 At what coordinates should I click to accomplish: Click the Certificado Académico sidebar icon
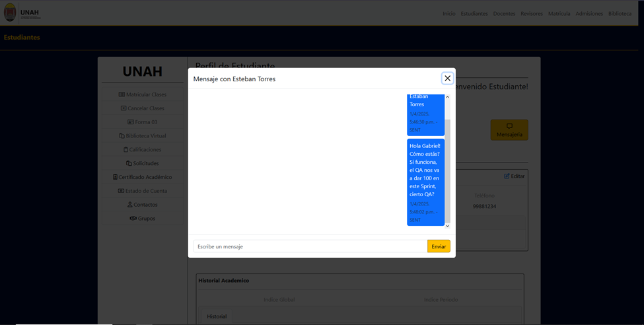[x=115, y=177]
